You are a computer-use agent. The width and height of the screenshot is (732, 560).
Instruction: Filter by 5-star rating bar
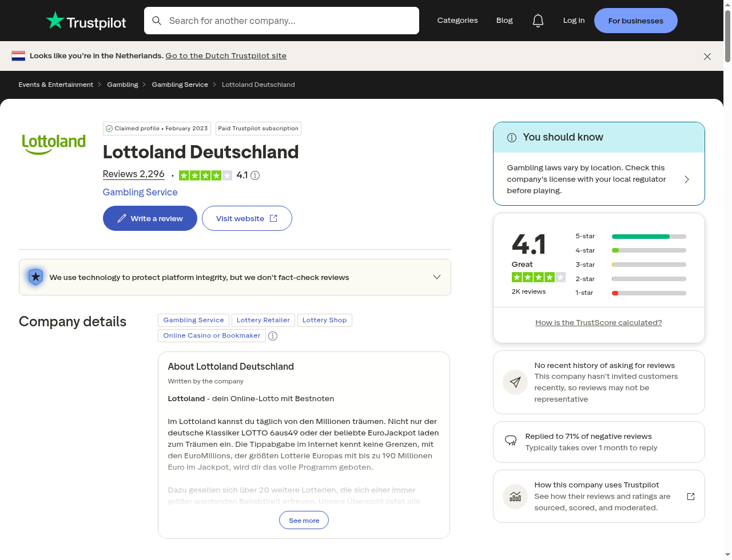631,236
